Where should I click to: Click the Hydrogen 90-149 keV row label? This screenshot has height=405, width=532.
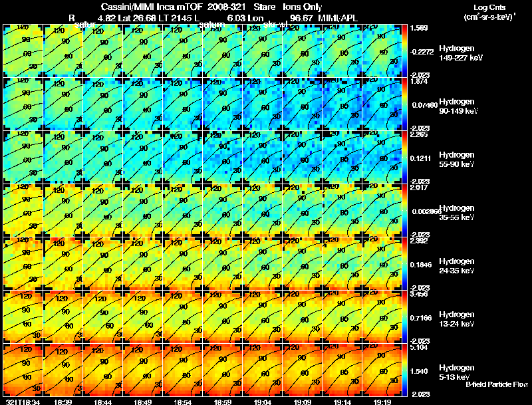pyautogui.click(x=458, y=106)
